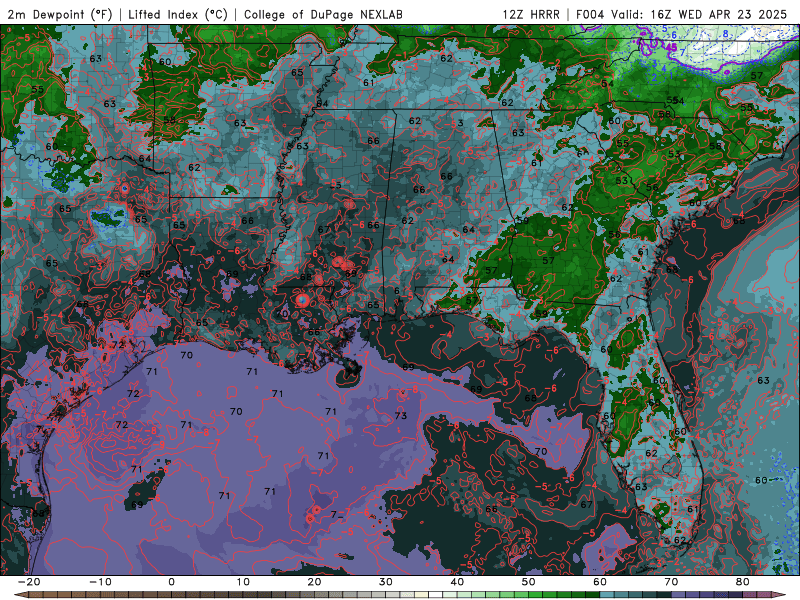800x600 pixels.
Task: Click the -20 label on the color scale
Action: (29, 582)
